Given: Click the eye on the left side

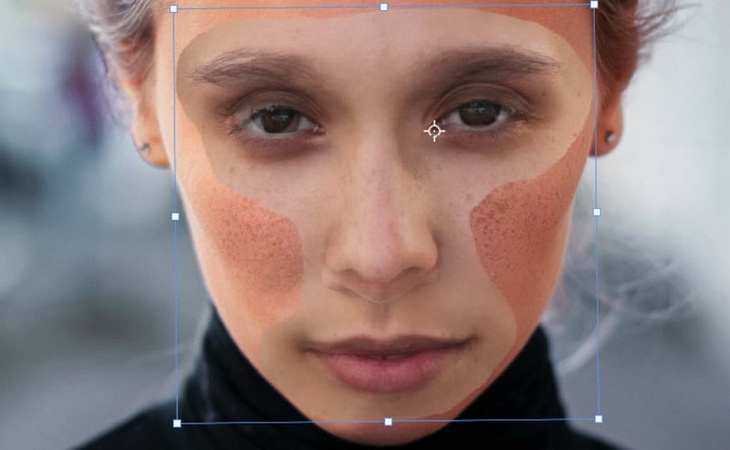Looking at the screenshot, I should pyautogui.click(x=278, y=121).
